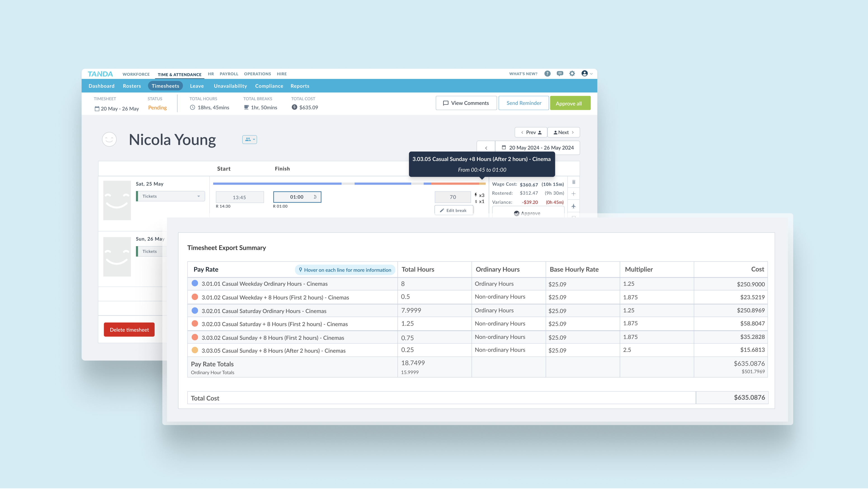Viewport: 868px width, 489px height.
Task: Click the Tanda logo
Action: (x=100, y=74)
